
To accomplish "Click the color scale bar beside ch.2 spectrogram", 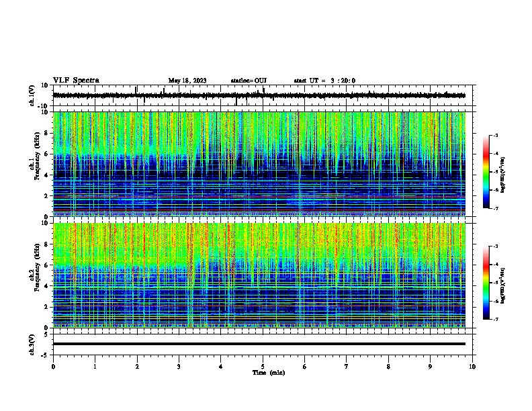I will tap(486, 283).
